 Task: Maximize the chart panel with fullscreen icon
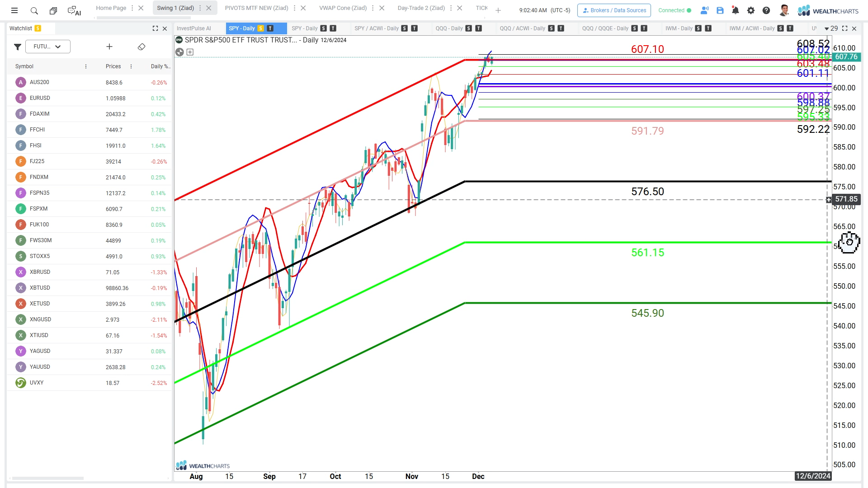(844, 28)
